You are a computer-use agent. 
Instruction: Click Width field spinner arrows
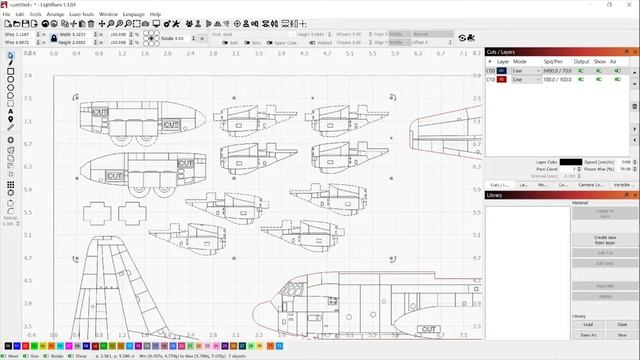[x=96, y=34]
